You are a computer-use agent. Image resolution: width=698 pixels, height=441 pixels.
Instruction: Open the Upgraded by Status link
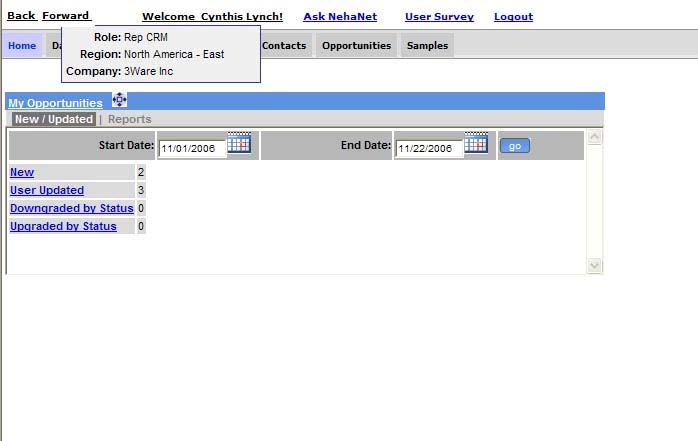[63, 226]
